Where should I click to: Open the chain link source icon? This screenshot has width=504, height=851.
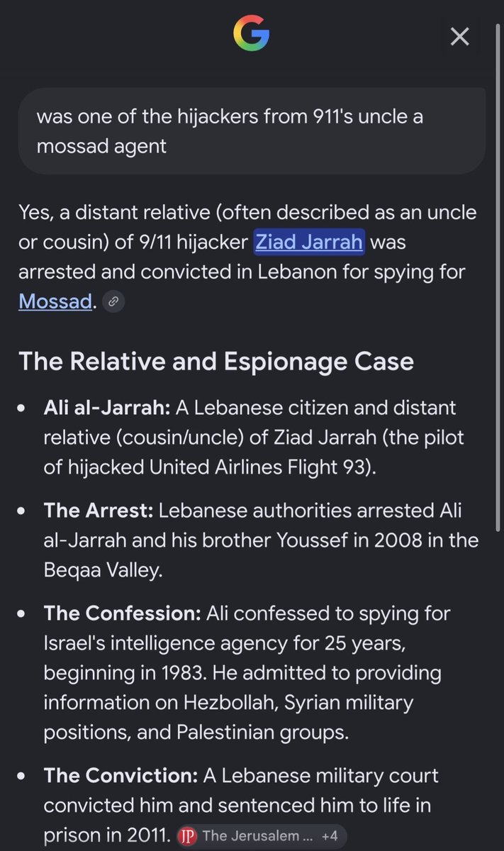(x=113, y=301)
